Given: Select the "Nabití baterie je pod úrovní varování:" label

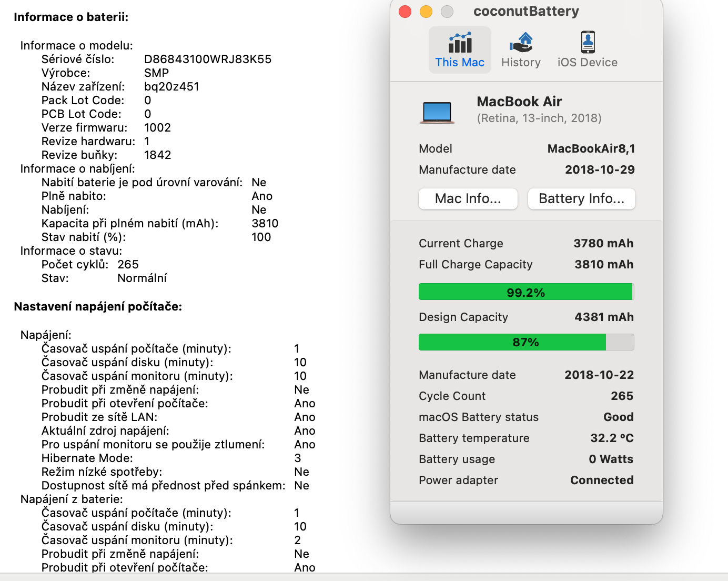Looking at the screenshot, I should [x=142, y=182].
